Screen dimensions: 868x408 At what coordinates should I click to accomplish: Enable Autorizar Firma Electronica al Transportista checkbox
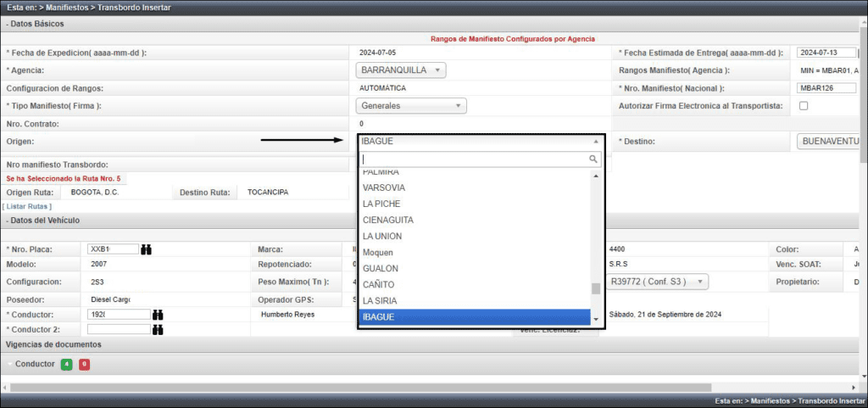(804, 106)
